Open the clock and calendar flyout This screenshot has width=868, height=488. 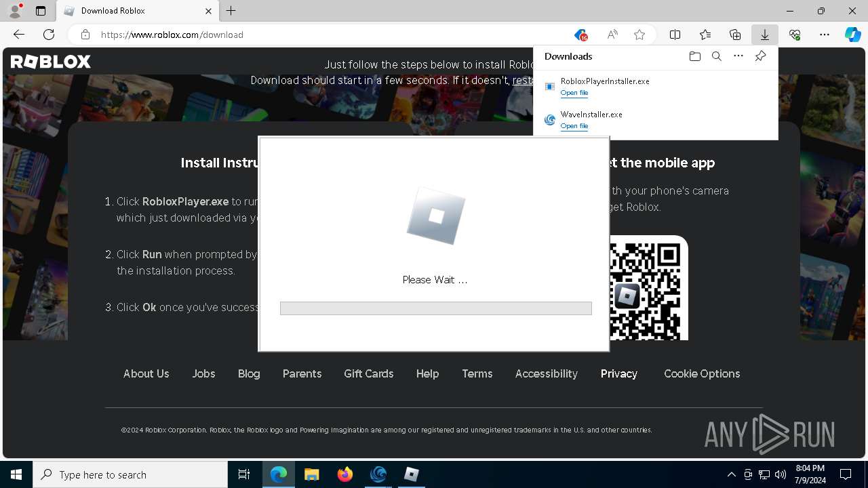pos(810,474)
